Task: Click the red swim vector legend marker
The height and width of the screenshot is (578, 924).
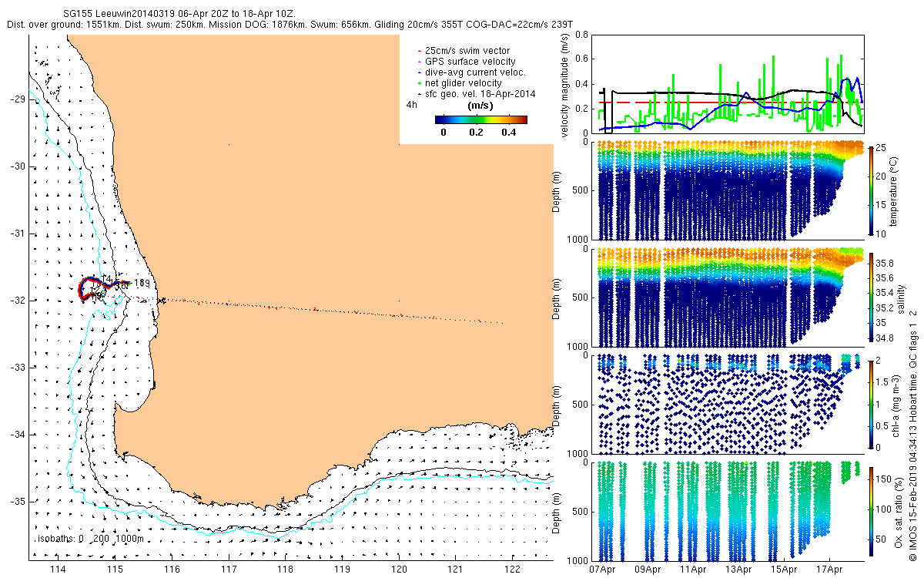Action: click(418, 51)
